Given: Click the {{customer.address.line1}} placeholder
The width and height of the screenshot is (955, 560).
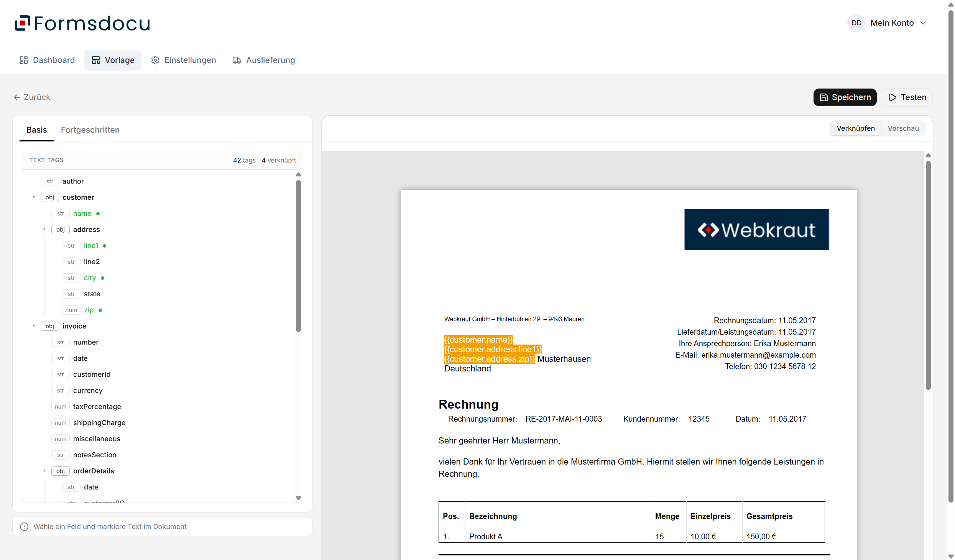Looking at the screenshot, I should click(493, 350).
